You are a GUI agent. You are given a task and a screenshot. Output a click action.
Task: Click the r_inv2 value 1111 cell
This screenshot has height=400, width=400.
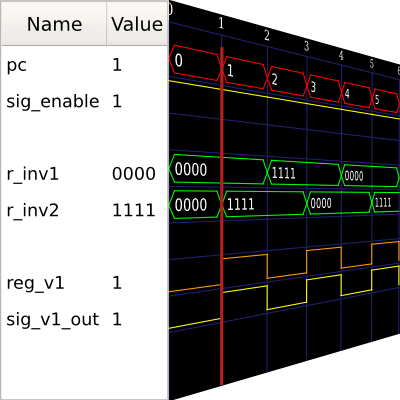134,210
